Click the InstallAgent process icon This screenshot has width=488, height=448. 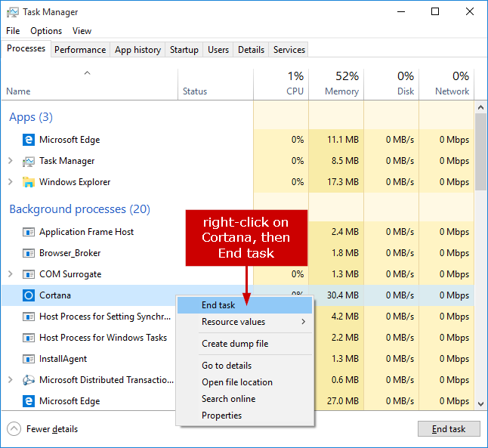tap(29, 359)
